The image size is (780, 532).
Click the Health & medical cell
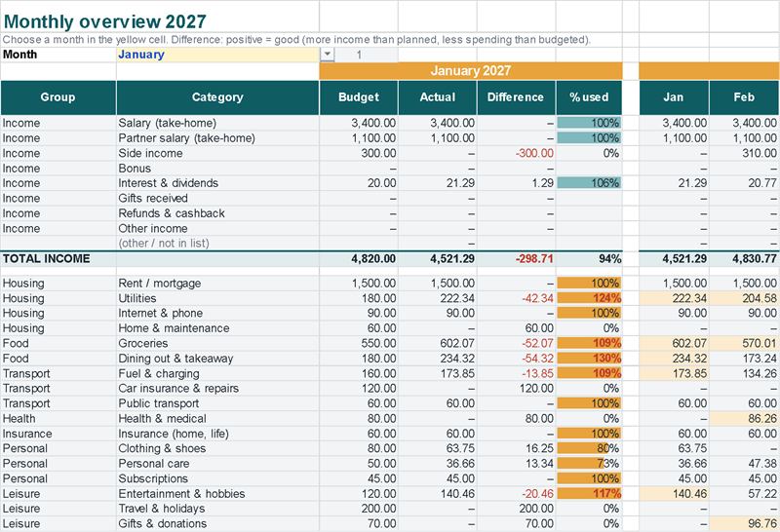click(x=217, y=419)
